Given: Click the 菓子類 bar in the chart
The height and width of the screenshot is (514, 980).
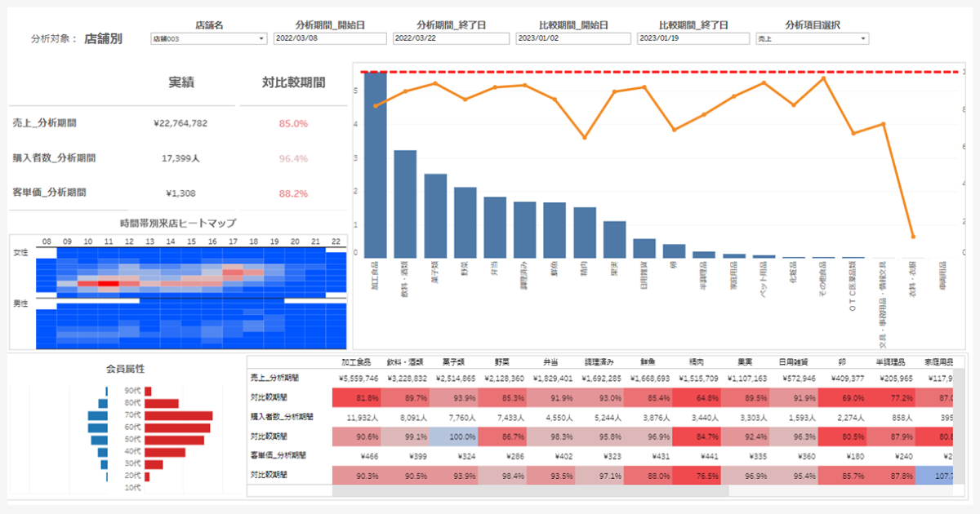Looking at the screenshot, I should click(x=435, y=215).
